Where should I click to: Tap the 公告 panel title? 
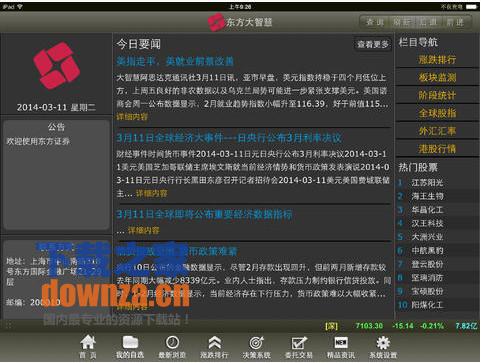point(56,127)
